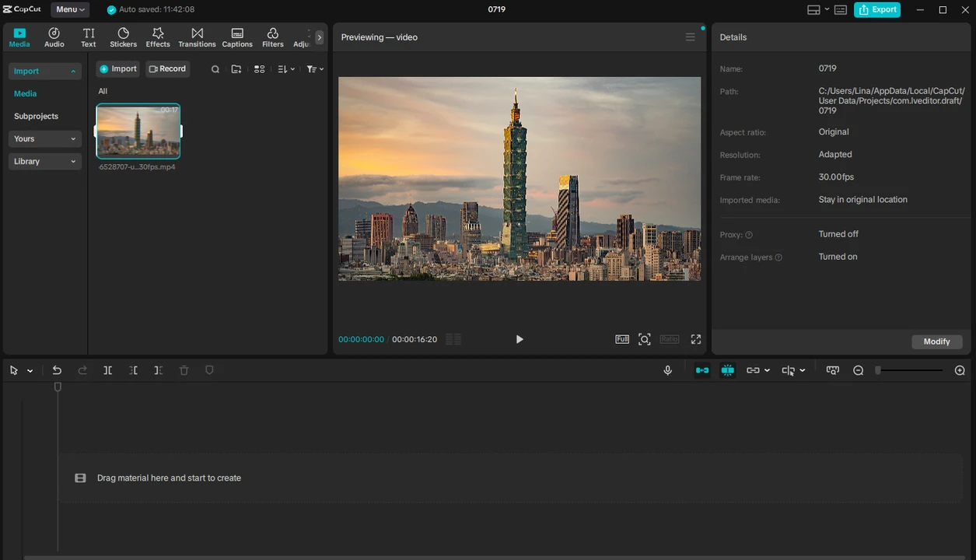Click the Proxy info help icon
The height and width of the screenshot is (560, 976).
749,235
